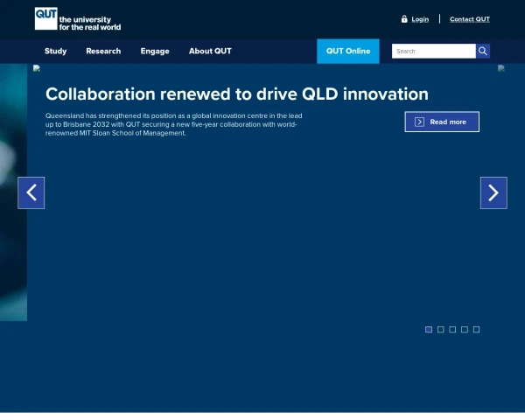The width and height of the screenshot is (525, 420).
Task: Click the magnifier search button
Action: 483,52
